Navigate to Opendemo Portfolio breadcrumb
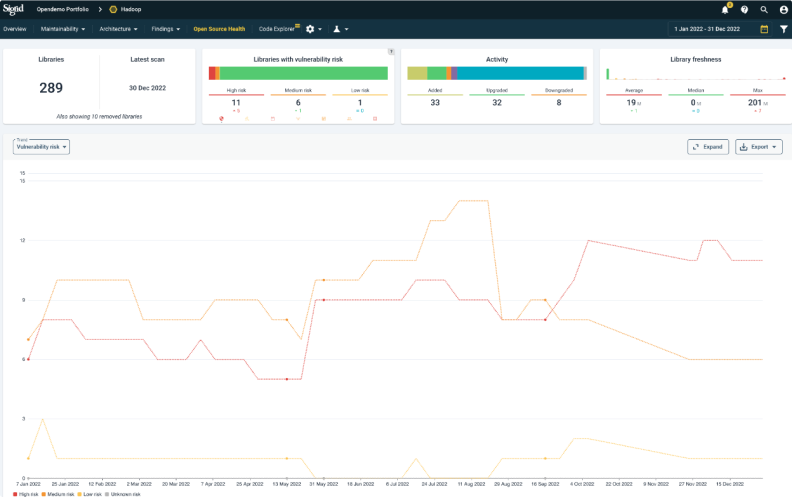The height and width of the screenshot is (497, 792). [63, 9]
